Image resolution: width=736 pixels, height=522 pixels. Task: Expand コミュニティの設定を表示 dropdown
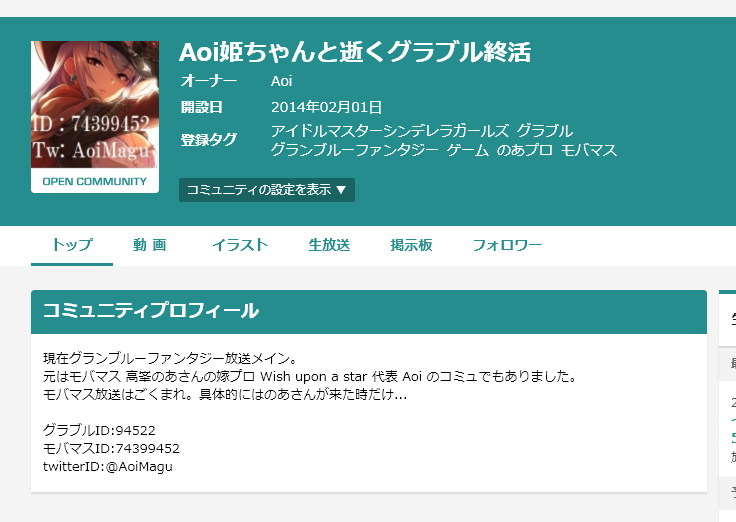point(267,190)
